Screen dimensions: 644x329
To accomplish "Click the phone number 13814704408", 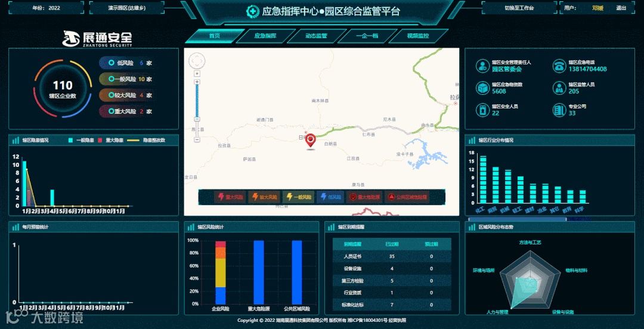I will [588, 69].
